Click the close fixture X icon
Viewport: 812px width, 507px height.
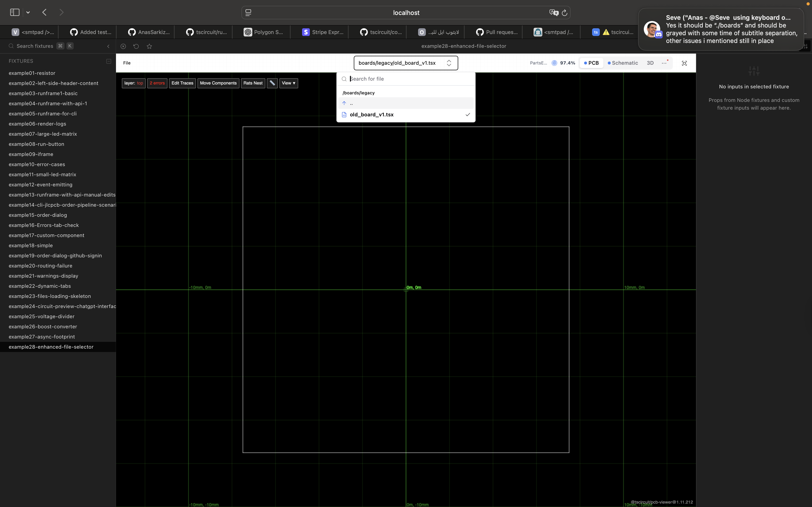coord(123,46)
